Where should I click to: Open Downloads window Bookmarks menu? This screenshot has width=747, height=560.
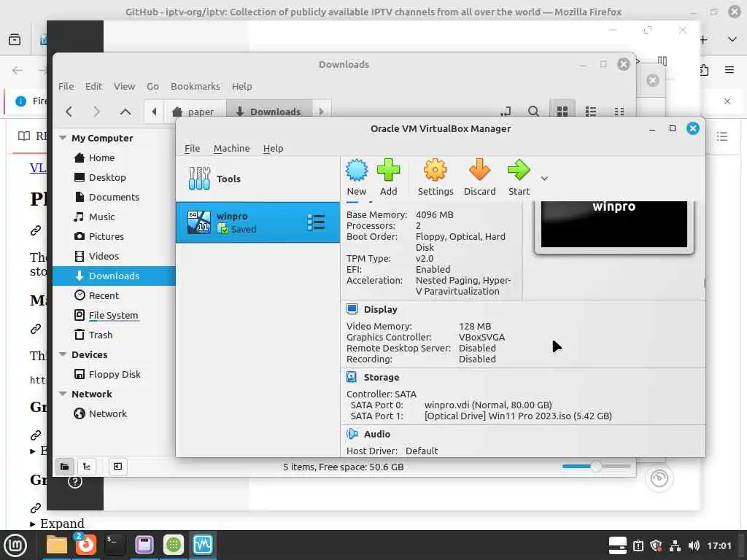(x=196, y=86)
